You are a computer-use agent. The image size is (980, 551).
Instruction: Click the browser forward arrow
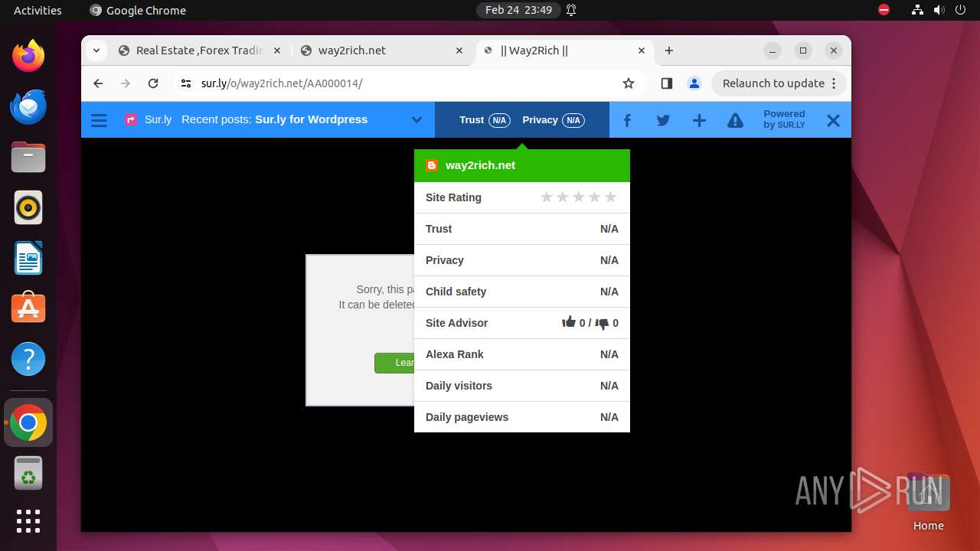pos(126,83)
